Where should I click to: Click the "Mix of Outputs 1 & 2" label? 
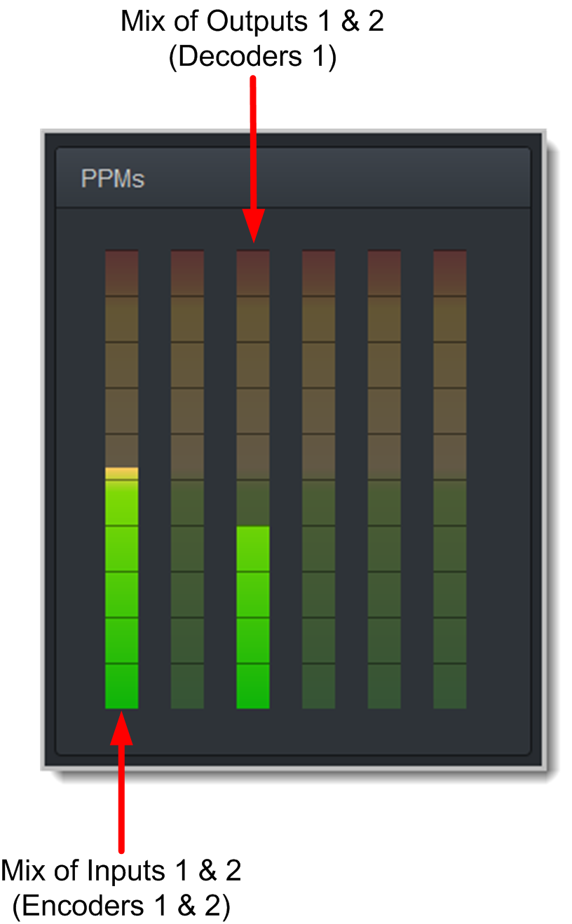(x=252, y=22)
